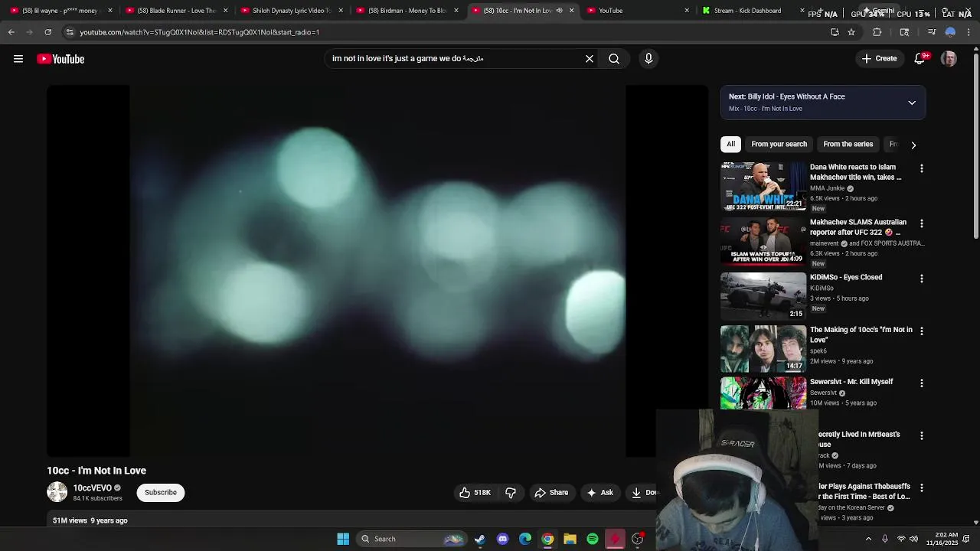The height and width of the screenshot is (551, 980).
Task: Open Microsoft Edge from the taskbar
Action: [x=525, y=539]
